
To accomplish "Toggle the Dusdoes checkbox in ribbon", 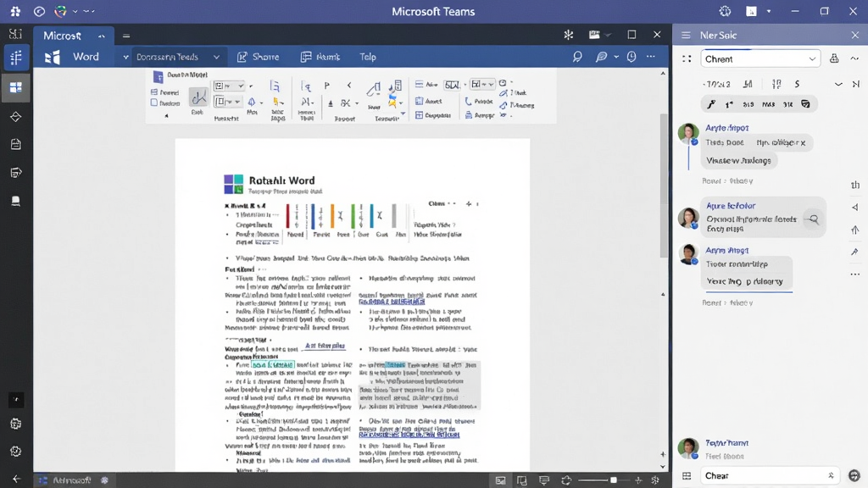I will tap(154, 103).
